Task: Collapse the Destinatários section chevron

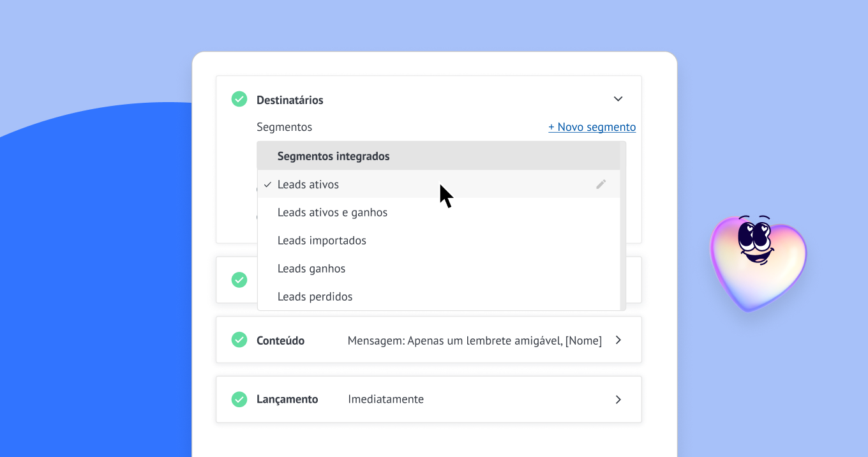Action: coord(617,99)
